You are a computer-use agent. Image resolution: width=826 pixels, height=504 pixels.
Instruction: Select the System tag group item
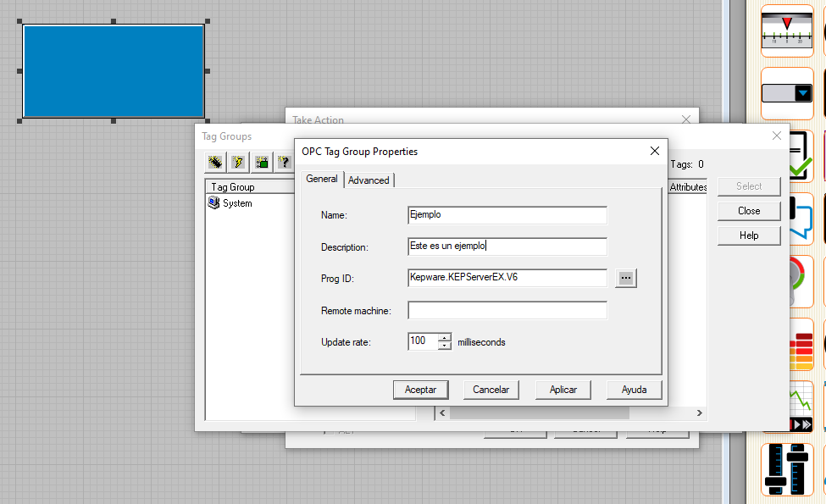coord(236,203)
